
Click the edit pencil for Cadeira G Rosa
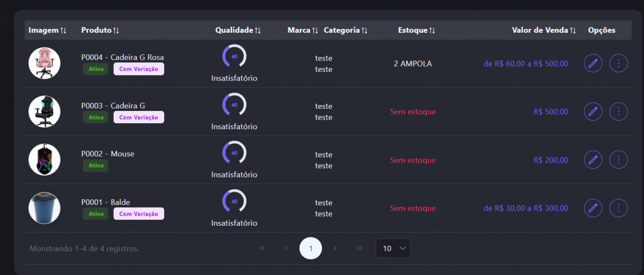593,64
